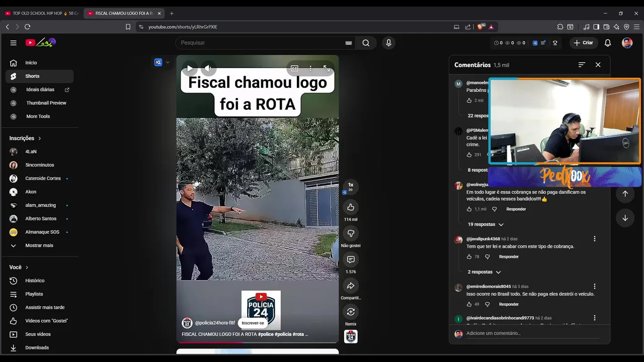Play the paused Short video

click(x=190, y=68)
